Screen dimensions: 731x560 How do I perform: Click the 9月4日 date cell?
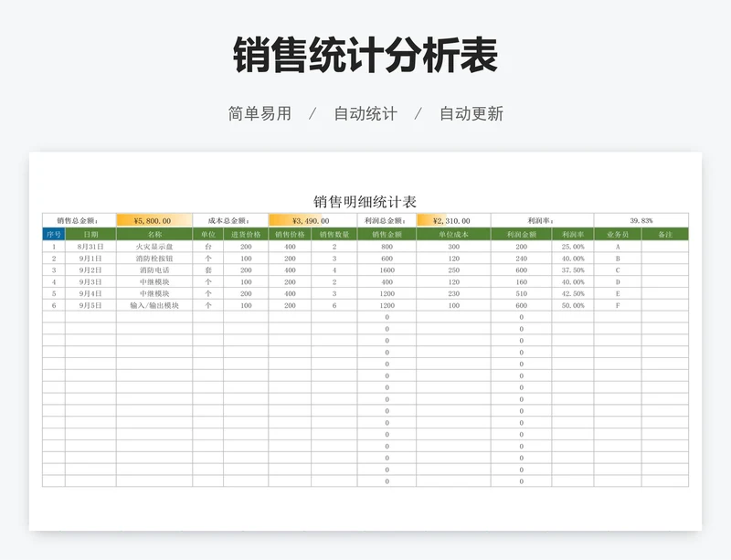pos(90,294)
